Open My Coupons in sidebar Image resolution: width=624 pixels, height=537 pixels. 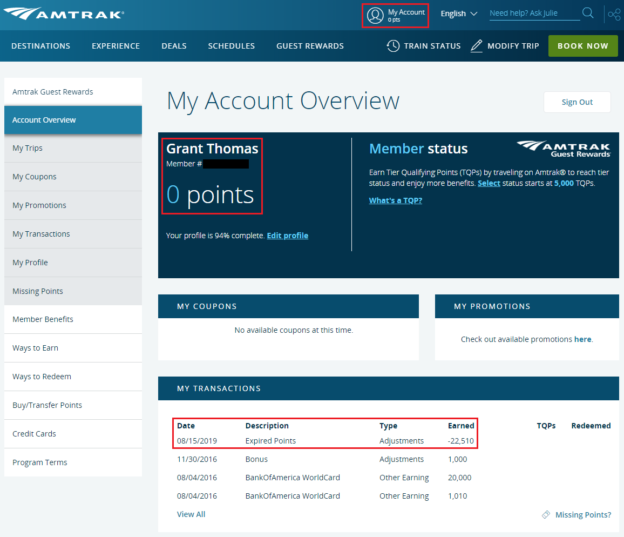pyautogui.click(x=73, y=177)
